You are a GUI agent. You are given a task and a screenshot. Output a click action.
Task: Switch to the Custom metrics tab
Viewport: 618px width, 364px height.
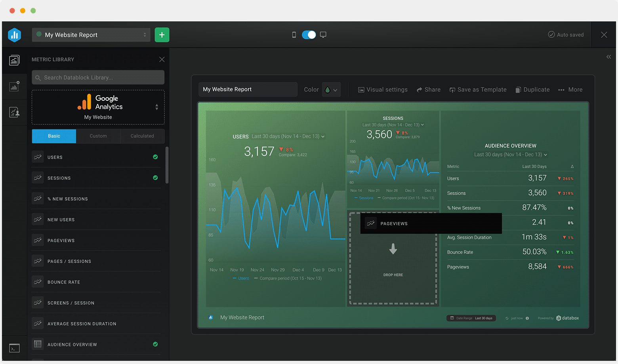[98, 136]
